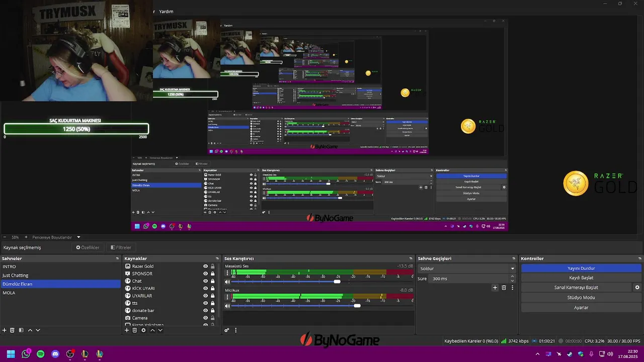This screenshot has height=362, width=644.
Task: Undock the Ses Karıştırıcı panel
Action: click(x=411, y=258)
